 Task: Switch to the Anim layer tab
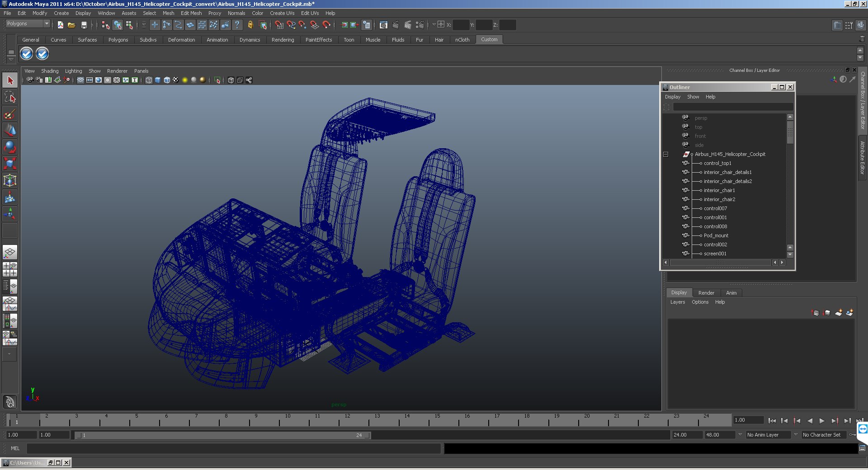pyautogui.click(x=731, y=293)
